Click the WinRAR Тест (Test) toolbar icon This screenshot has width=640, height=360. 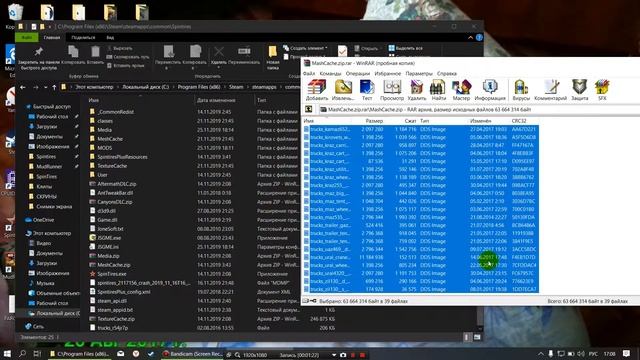click(367, 90)
